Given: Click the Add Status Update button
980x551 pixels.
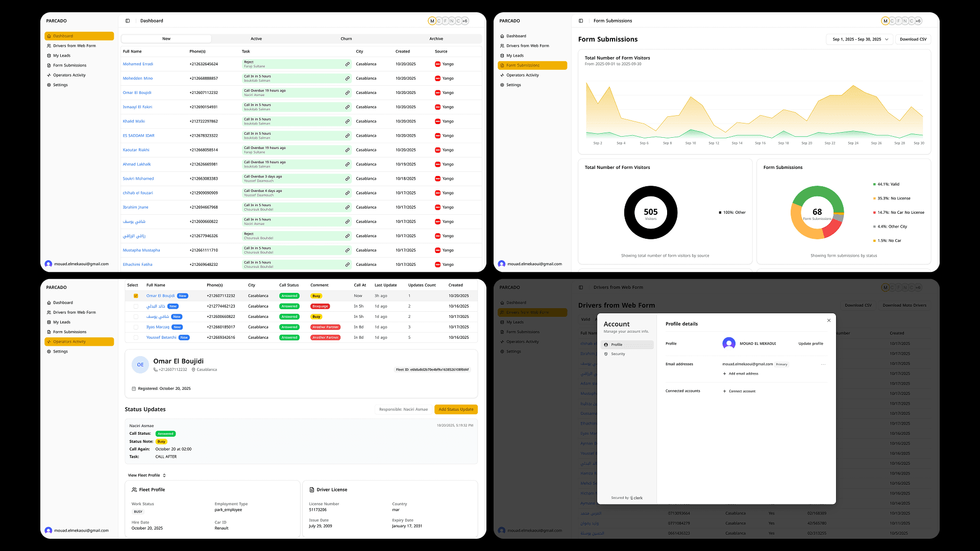Looking at the screenshot, I should (456, 410).
